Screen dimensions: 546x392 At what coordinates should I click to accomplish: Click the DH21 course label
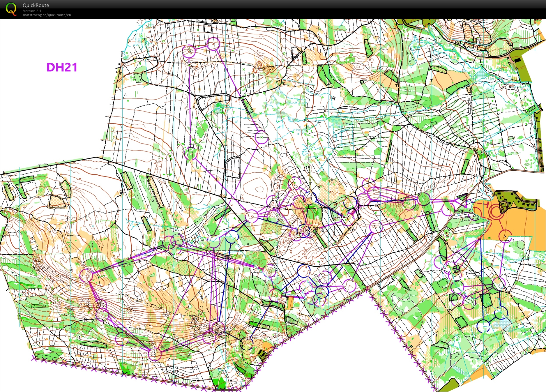pyautogui.click(x=62, y=67)
